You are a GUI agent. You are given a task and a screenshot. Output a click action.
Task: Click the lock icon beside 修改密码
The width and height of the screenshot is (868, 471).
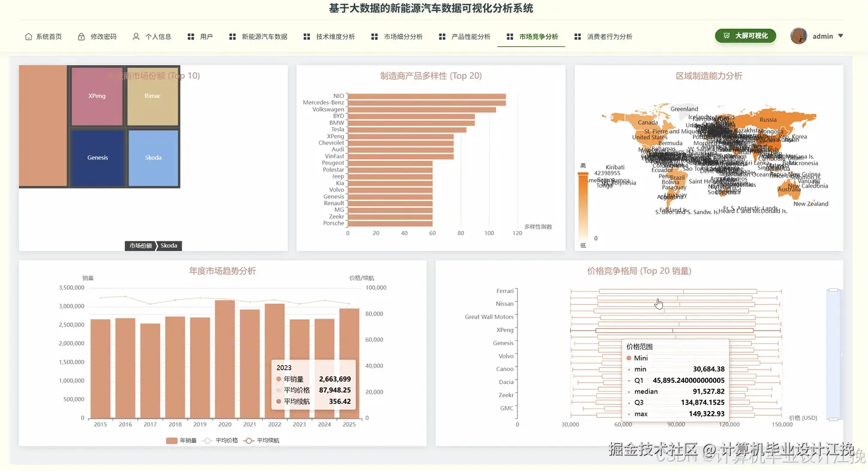click(x=82, y=37)
